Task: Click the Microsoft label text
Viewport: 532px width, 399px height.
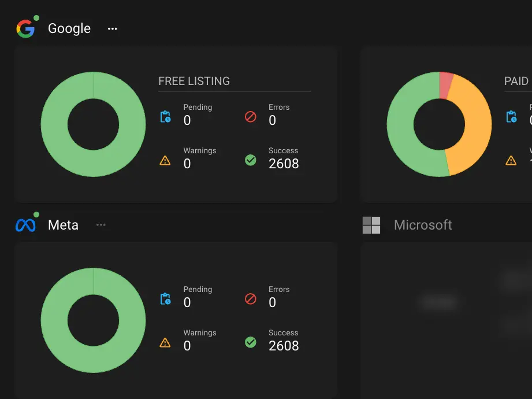Action: click(x=423, y=224)
